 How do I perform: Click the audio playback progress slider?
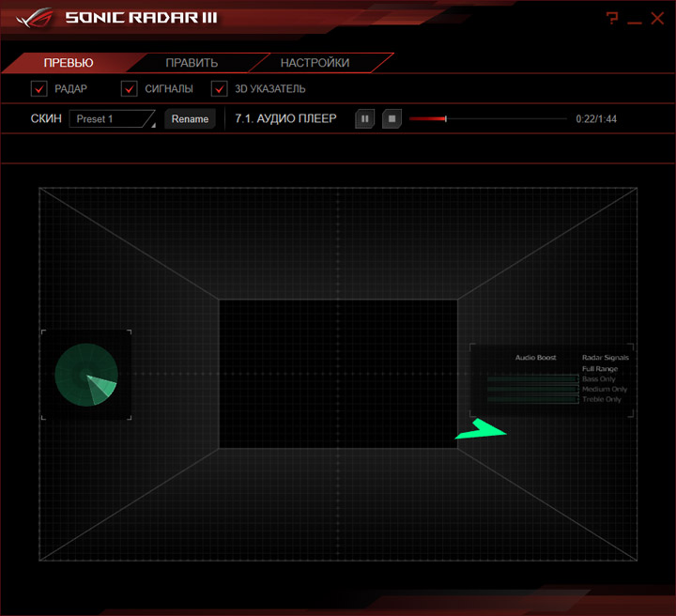pos(487,118)
